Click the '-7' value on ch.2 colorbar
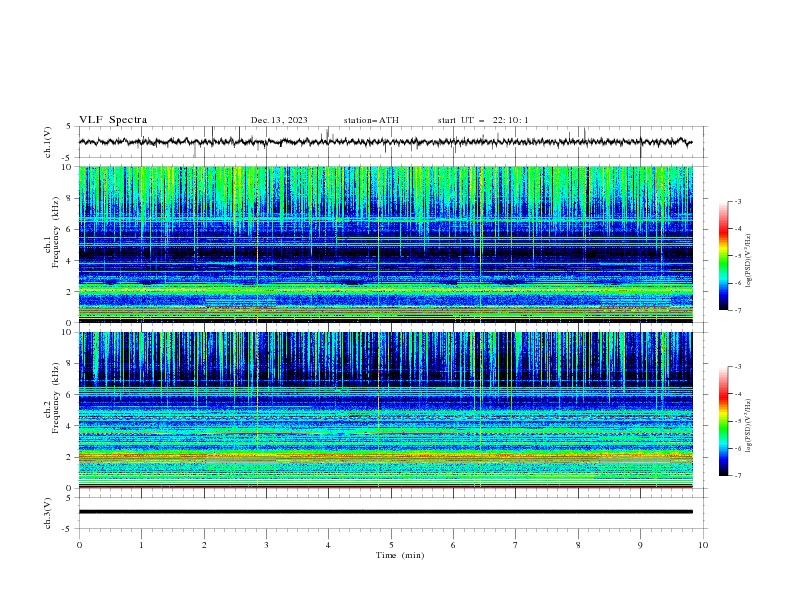This screenshot has width=792, height=612. 737,475
